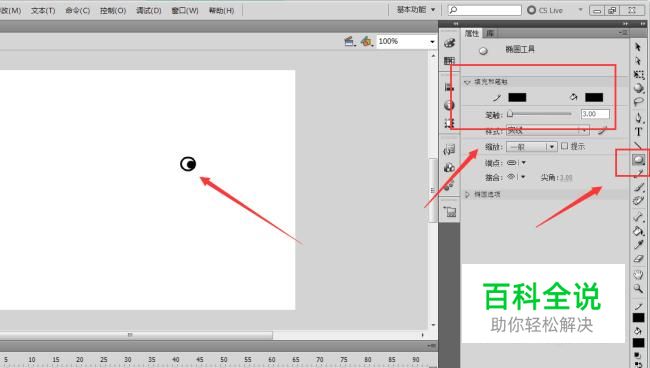650x368 pixels.
Task: Open the toolbox fill color swatch
Action: 638,343
